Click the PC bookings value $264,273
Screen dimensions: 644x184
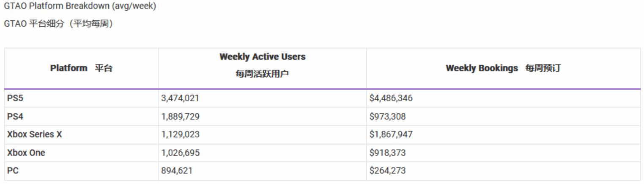coord(387,171)
